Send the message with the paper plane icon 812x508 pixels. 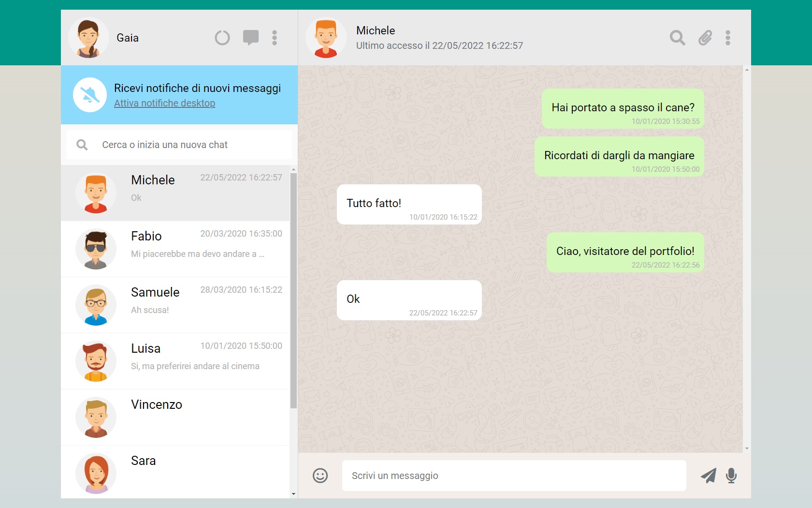point(708,476)
